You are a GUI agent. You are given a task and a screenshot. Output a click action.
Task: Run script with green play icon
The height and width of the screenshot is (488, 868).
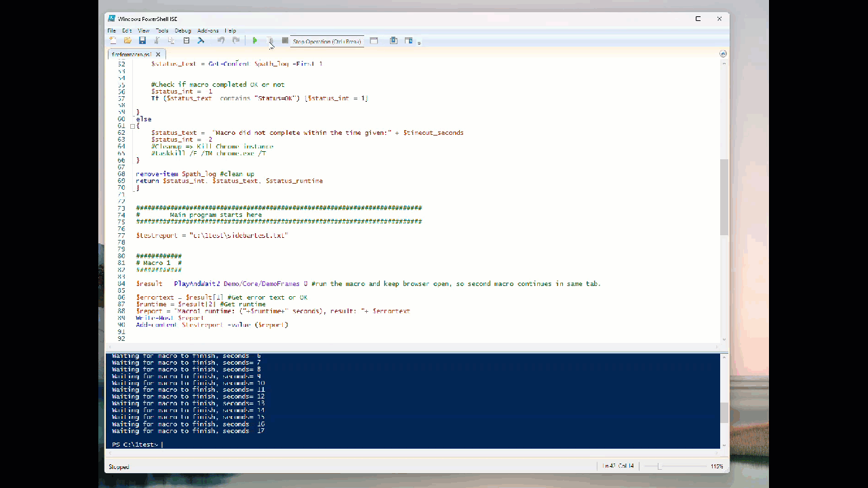point(255,41)
